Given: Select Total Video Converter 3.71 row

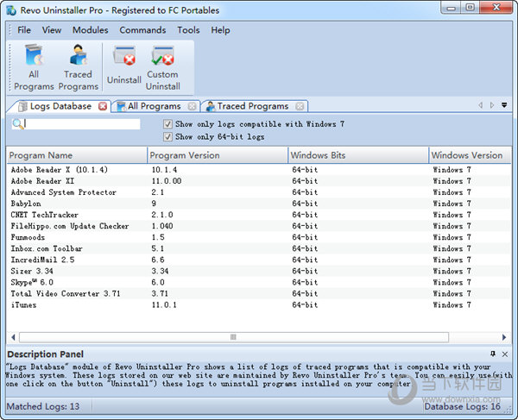Looking at the screenshot, I should tap(259, 293).
